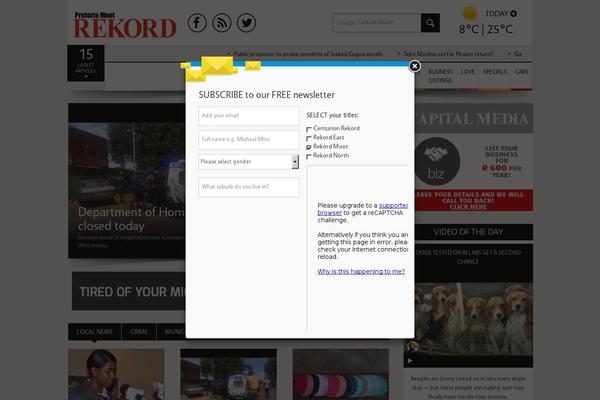
Task: Expand the TODAY weather arrow
Action: click(514, 14)
